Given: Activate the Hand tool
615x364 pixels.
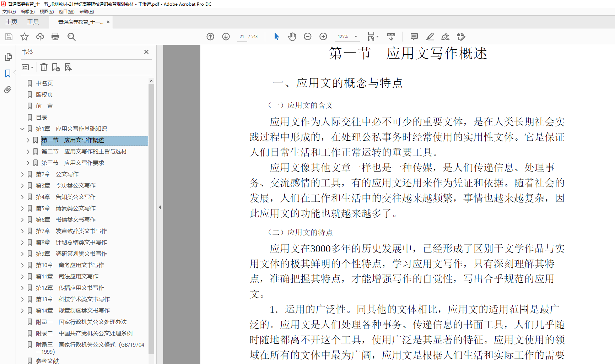Looking at the screenshot, I should (292, 37).
